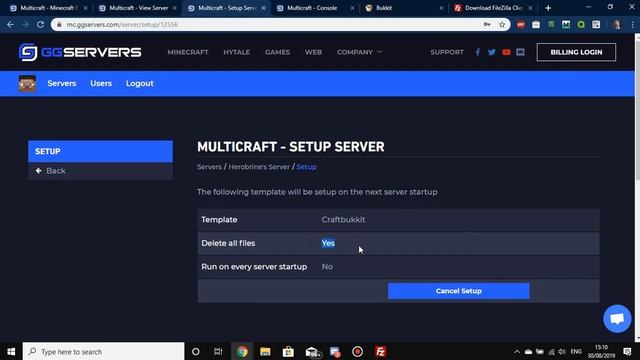Click ENG language indicator
This screenshot has width=640, height=360.
coord(576,351)
